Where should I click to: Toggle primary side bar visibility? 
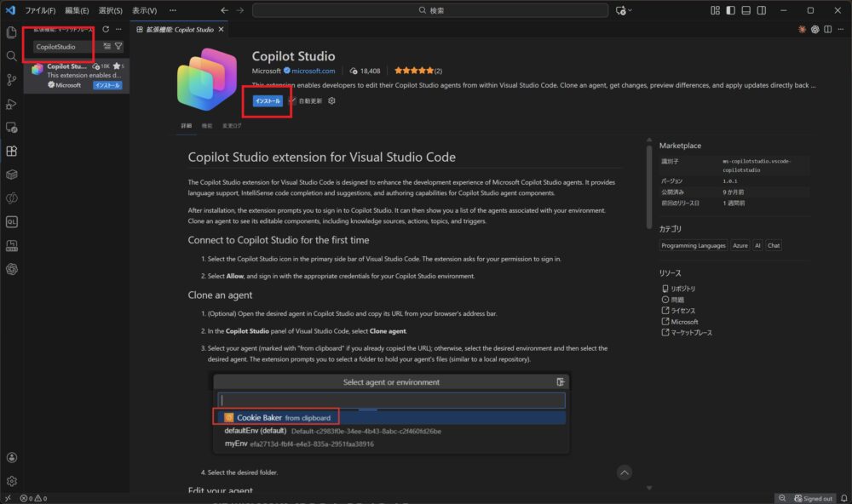click(729, 10)
